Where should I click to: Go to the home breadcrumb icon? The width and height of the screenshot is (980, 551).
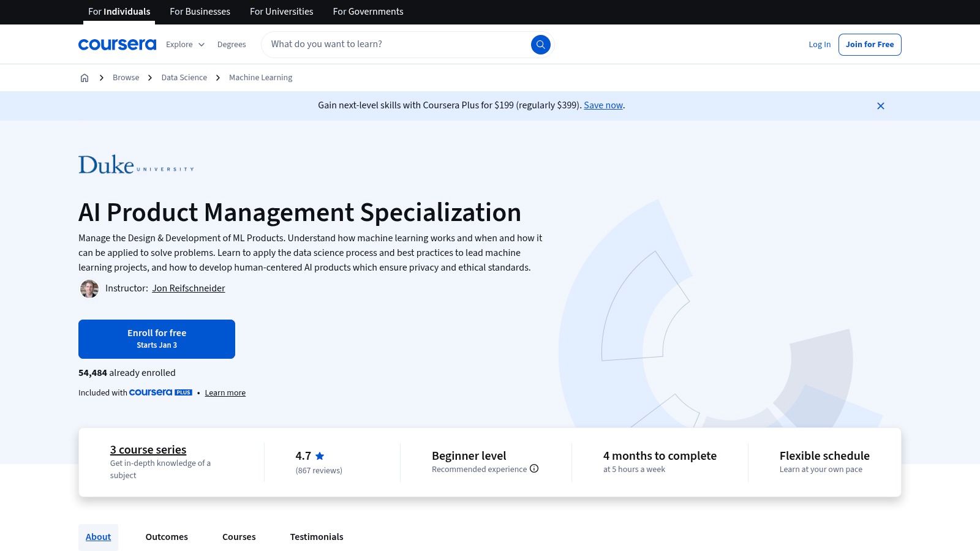point(85,78)
